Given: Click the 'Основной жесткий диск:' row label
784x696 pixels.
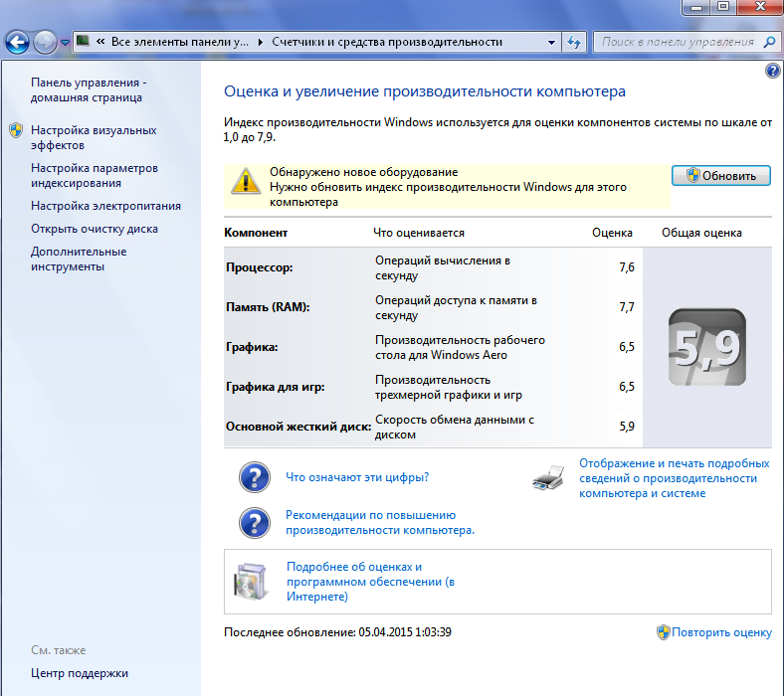Looking at the screenshot, I should (298, 427).
